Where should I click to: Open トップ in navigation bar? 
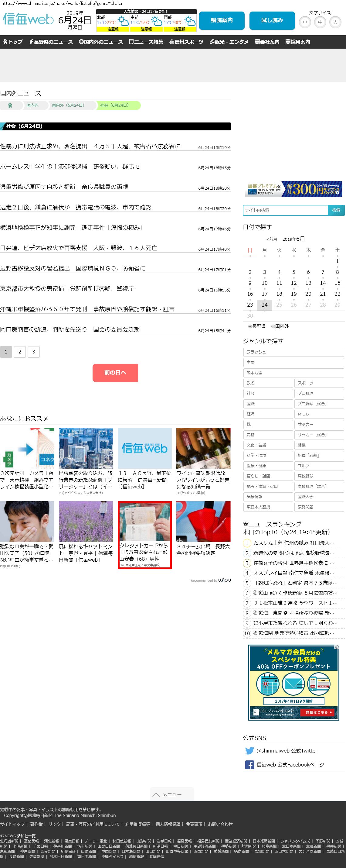13,42
